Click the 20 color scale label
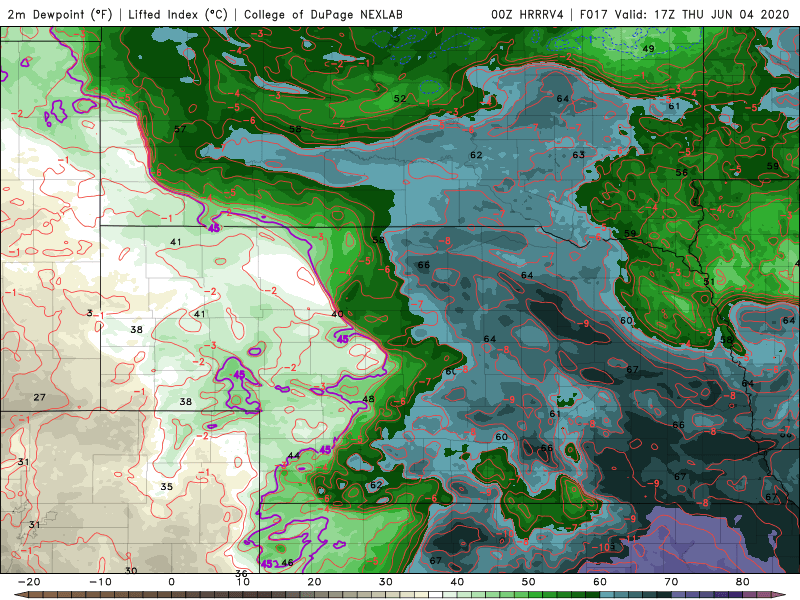800x600 pixels. (x=314, y=582)
